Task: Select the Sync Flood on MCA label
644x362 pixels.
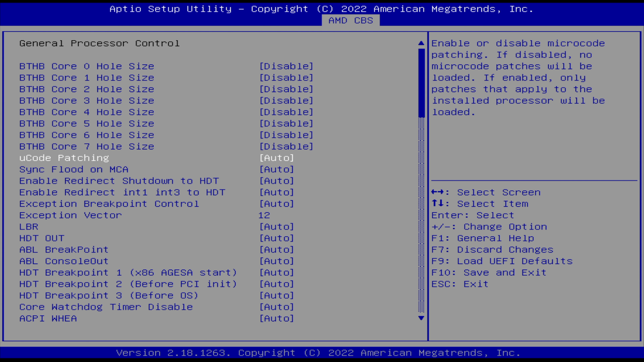Action: [x=74, y=169]
